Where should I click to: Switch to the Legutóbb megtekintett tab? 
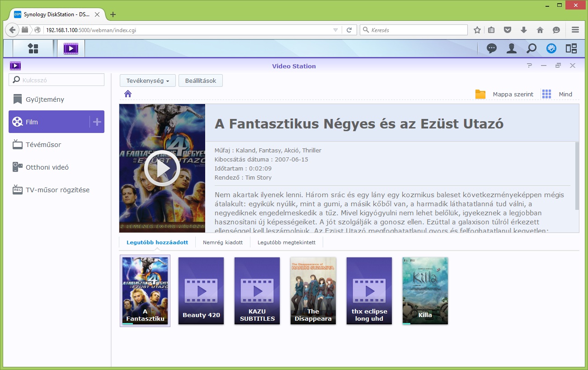pyautogui.click(x=287, y=242)
